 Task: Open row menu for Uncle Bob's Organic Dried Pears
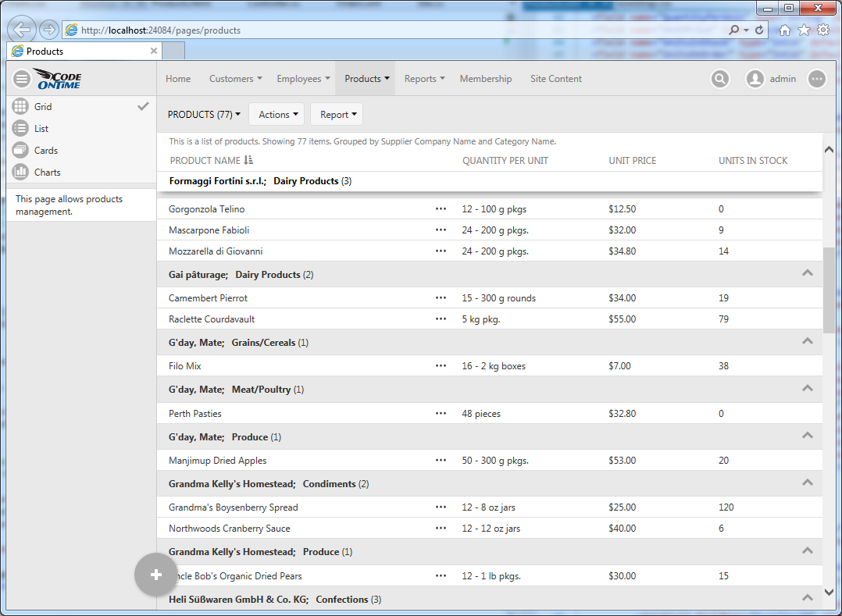(x=441, y=575)
